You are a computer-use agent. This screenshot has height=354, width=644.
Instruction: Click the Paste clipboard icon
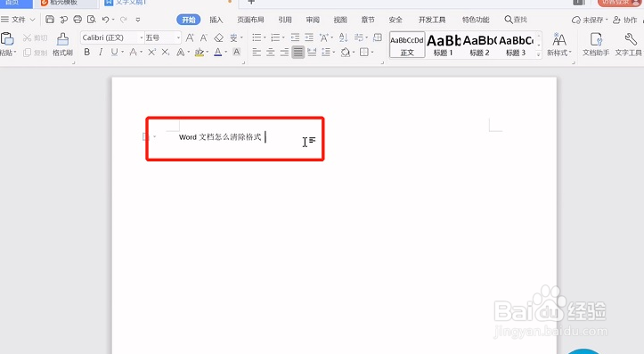[7, 38]
